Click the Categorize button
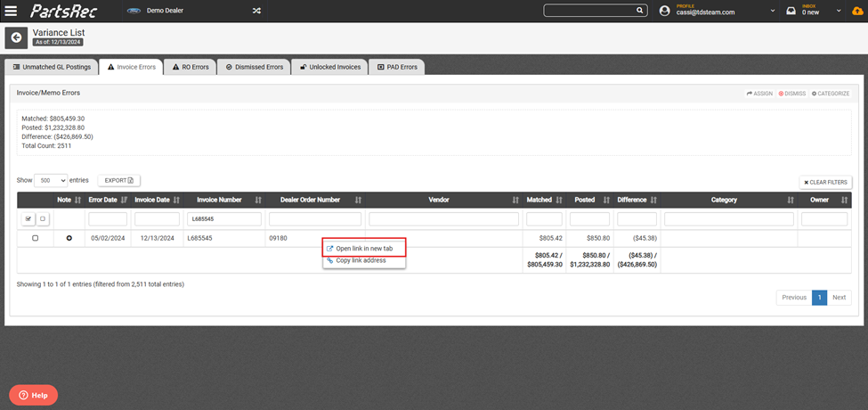Viewport: 868px width, 410px height. tap(831, 94)
